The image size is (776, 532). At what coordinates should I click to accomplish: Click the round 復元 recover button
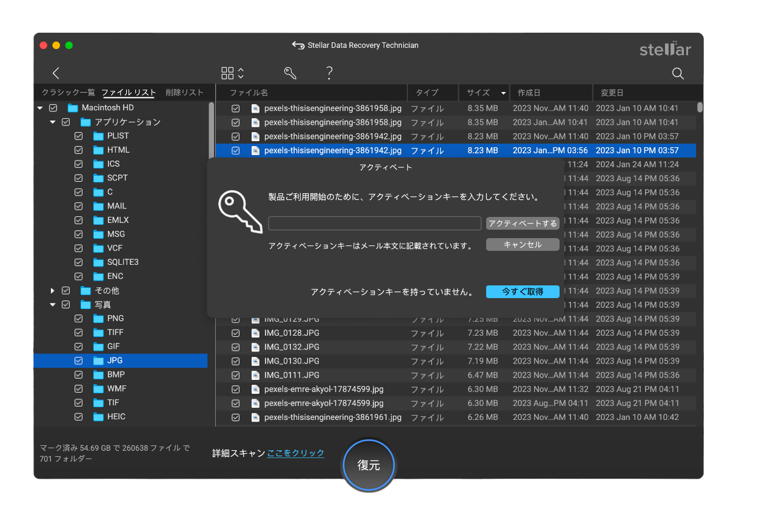369,465
